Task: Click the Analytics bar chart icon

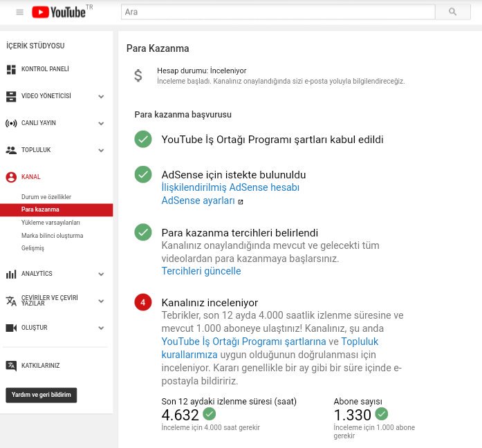Action: click(11, 274)
